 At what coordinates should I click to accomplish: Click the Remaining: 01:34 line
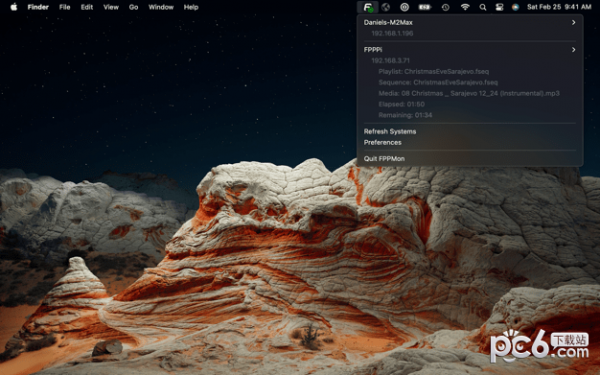[405, 115]
